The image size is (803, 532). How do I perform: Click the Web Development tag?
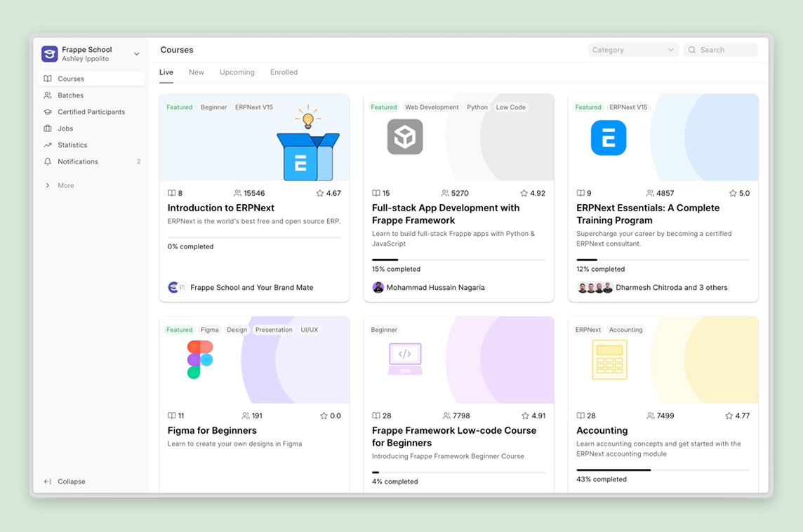point(432,107)
